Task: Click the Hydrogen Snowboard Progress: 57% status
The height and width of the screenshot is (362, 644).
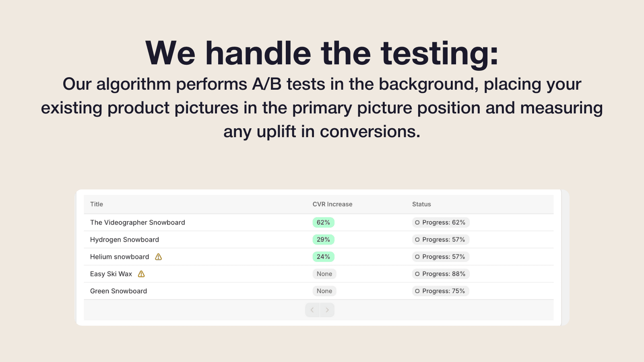Action: tap(441, 240)
